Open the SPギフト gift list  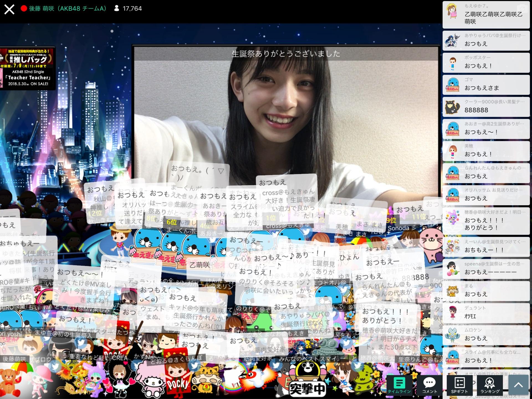pyautogui.click(x=459, y=385)
